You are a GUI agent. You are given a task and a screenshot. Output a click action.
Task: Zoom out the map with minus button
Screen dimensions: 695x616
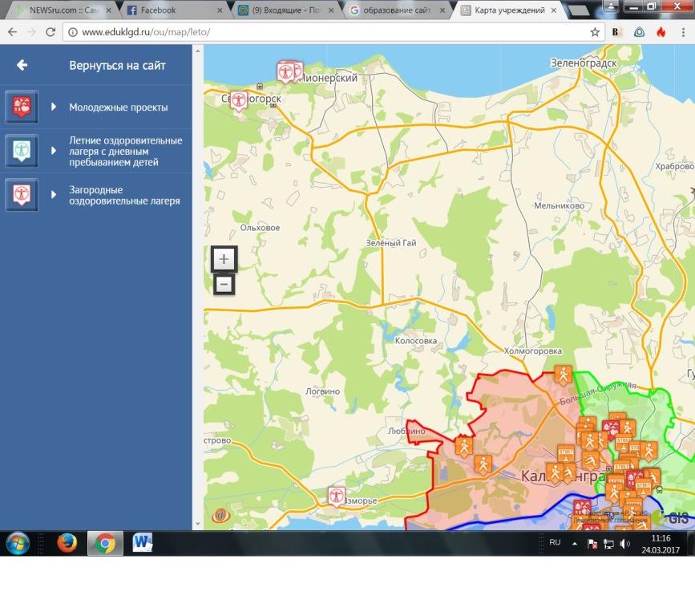224,284
